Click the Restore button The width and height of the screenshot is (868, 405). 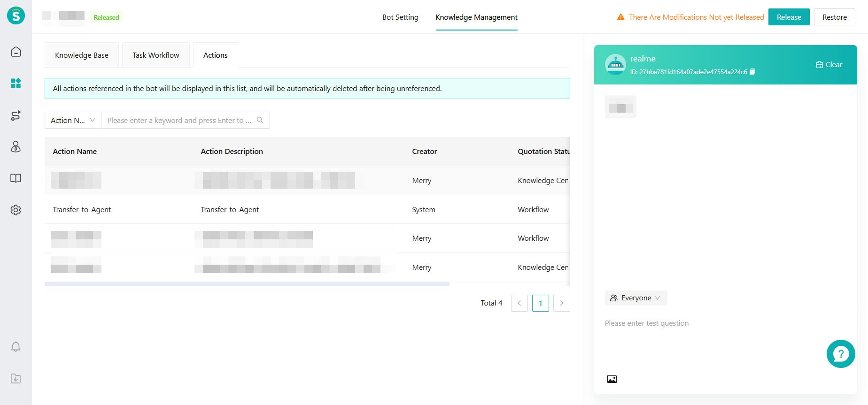[x=834, y=17]
